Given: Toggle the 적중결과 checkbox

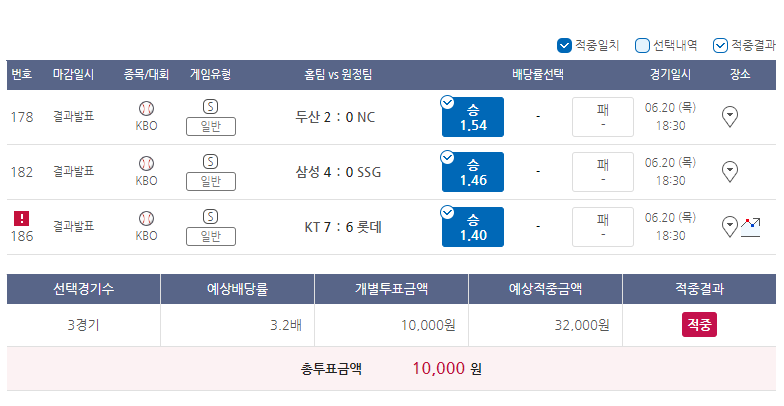Looking at the screenshot, I should 720,46.
